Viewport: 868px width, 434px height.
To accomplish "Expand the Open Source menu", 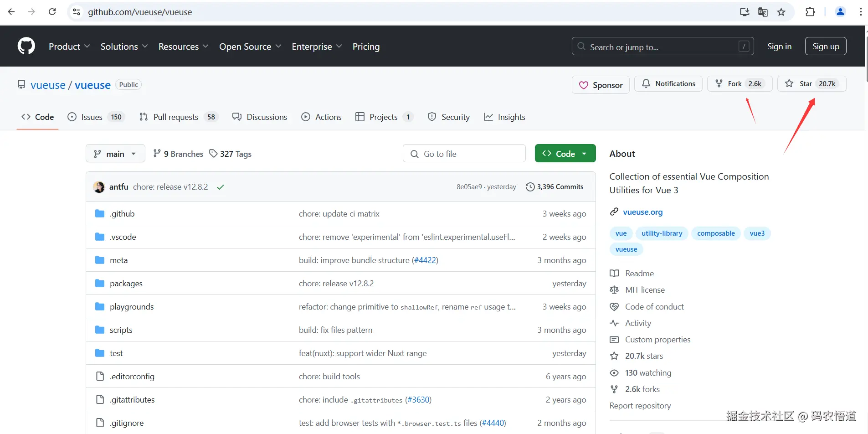I will (x=250, y=46).
